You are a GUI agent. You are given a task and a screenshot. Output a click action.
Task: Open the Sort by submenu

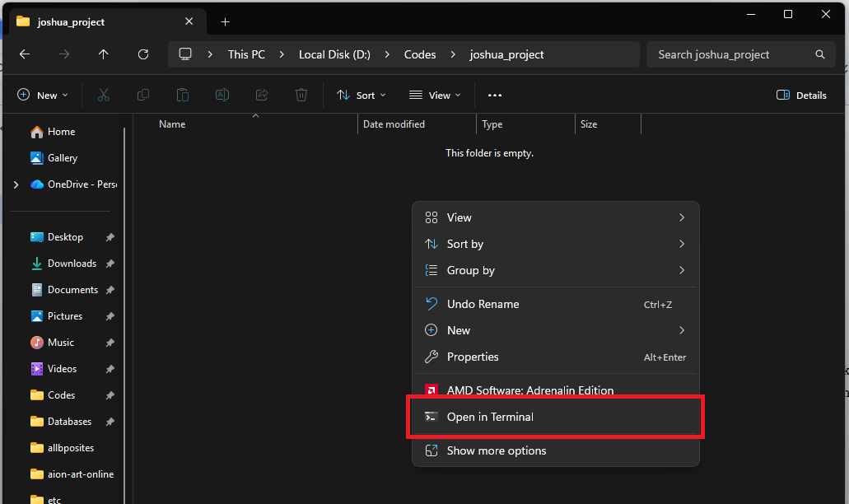(556, 244)
